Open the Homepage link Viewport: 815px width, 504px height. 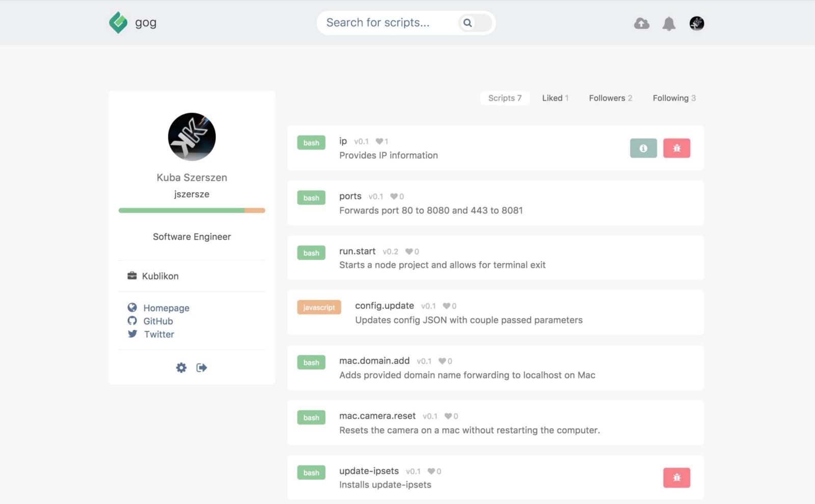pos(166,308)
